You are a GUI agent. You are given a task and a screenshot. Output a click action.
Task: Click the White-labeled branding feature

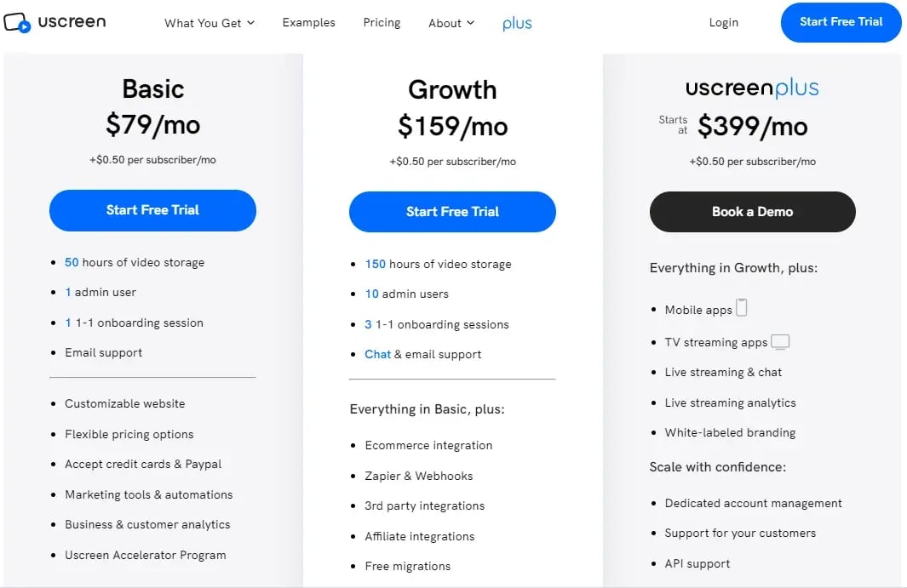(730, 432)
